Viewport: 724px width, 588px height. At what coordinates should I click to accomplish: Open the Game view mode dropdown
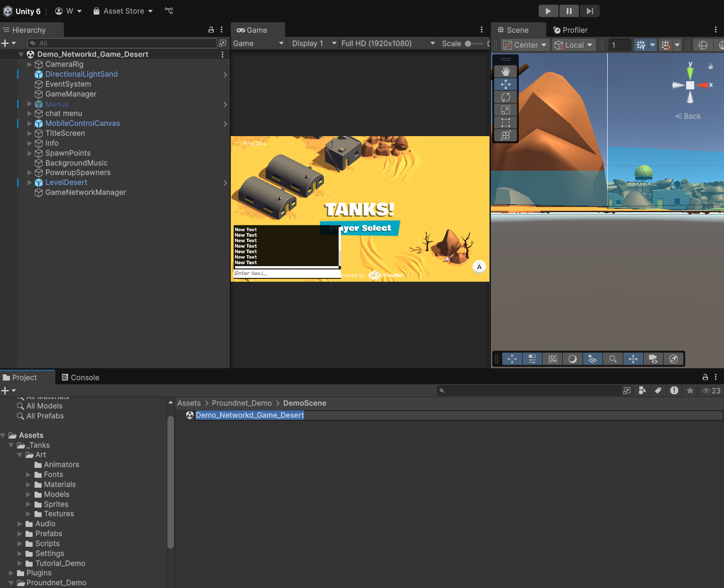click(258, 43)
